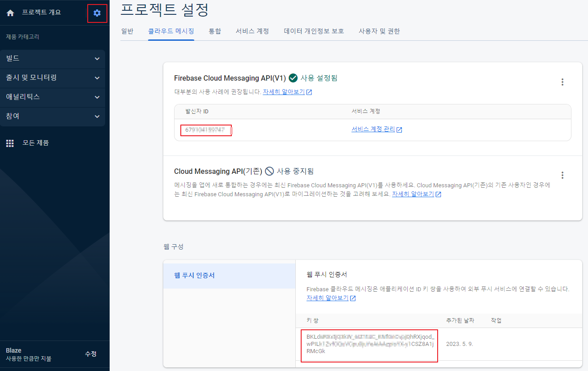Click the enabled checkmark badge on Cloud Messaging API(V1)
The image size is (588, 371).
[x=293, y=77]
